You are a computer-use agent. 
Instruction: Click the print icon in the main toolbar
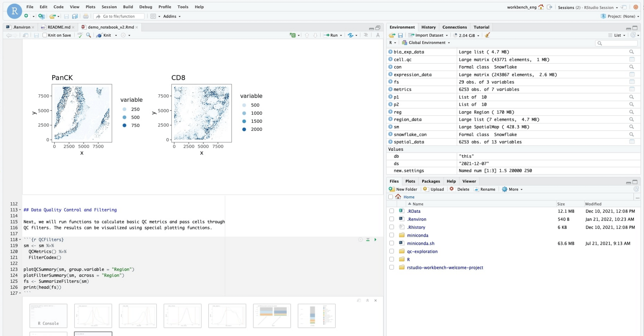click(86, 16)
